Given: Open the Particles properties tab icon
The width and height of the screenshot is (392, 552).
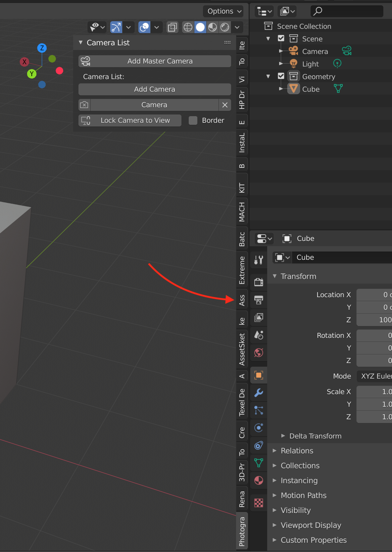Looking at the screenshot, I should tap(259, 410).
